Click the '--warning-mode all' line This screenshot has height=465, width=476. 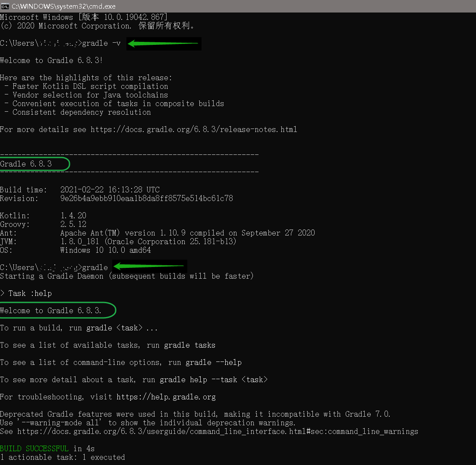[x=148, y=423]
